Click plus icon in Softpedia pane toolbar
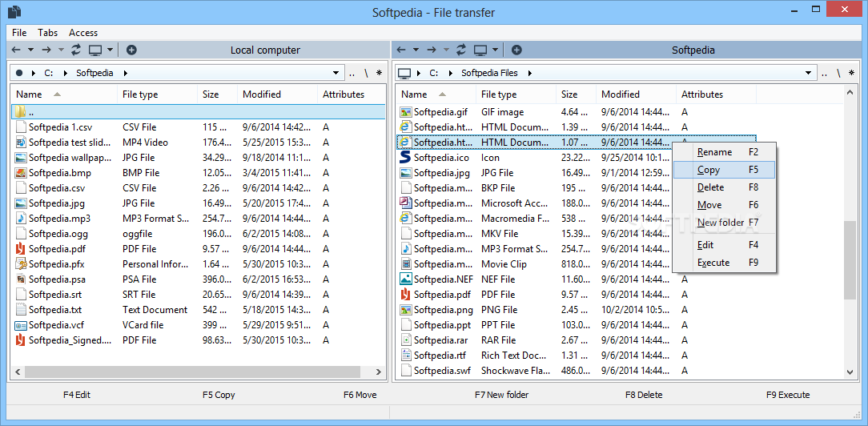 (x=516, y=50)
